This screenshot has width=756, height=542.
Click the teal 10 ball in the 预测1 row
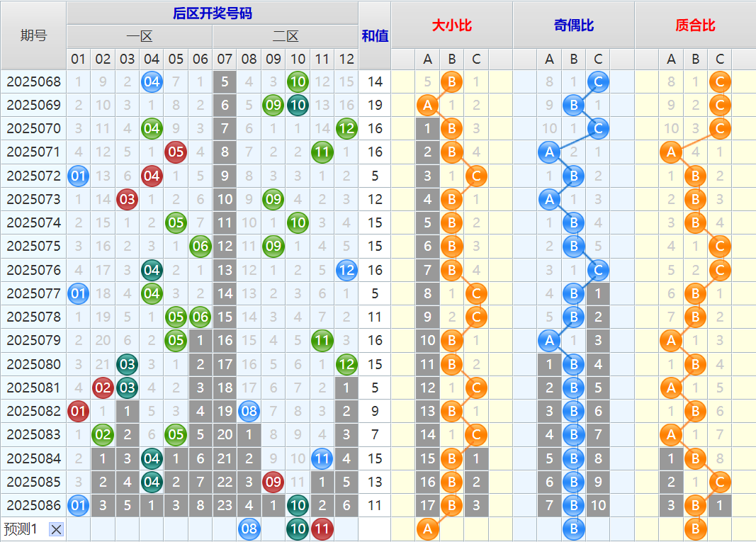pos(298,529)
